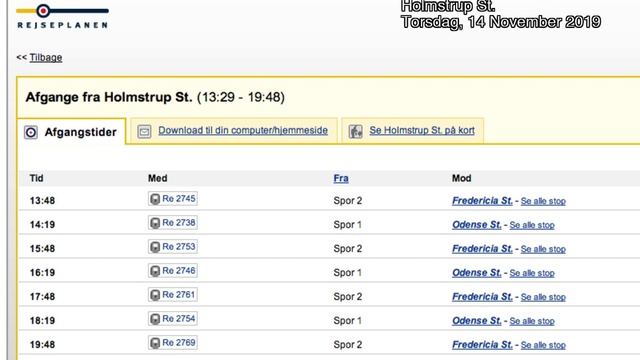The height and width of the screenshot is (360, 640).
Task: Sort by the Fra column header
Action: coord(341,178)
